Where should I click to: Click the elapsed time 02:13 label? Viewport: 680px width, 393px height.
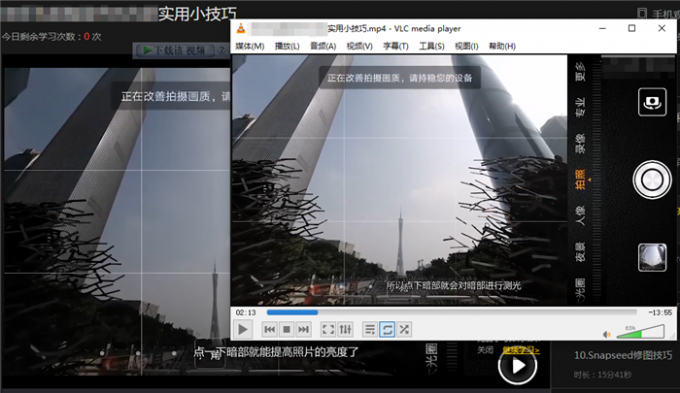pyautogui.click(x=245, y=312)
